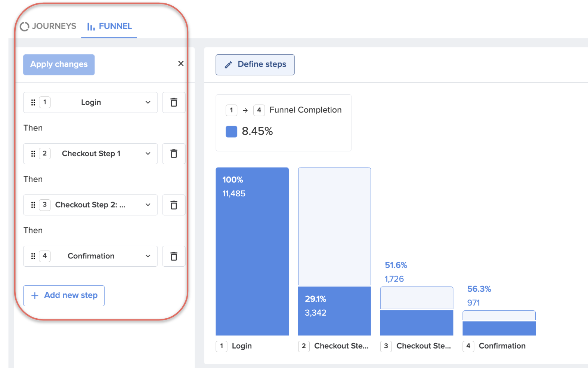The height and width of the screenshot is (368, 588).
Task: Open the Login step dropdown
Action: click(x=90, y=102)
